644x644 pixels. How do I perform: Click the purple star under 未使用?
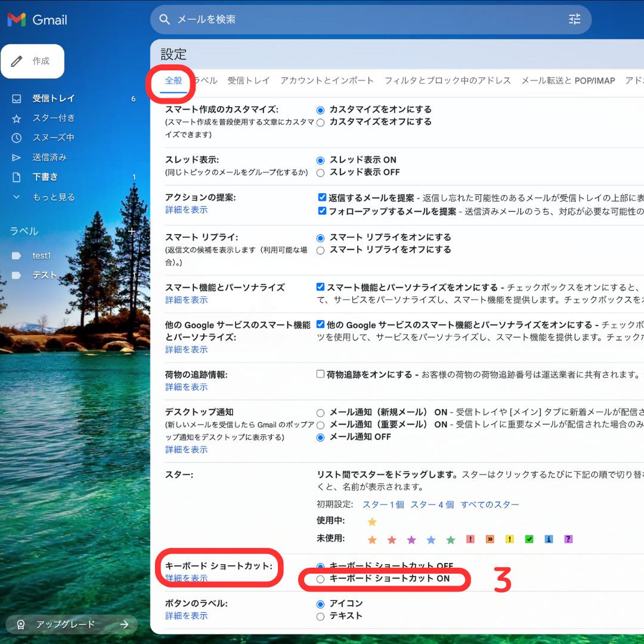pyautogui.click(x=411, y=539)
